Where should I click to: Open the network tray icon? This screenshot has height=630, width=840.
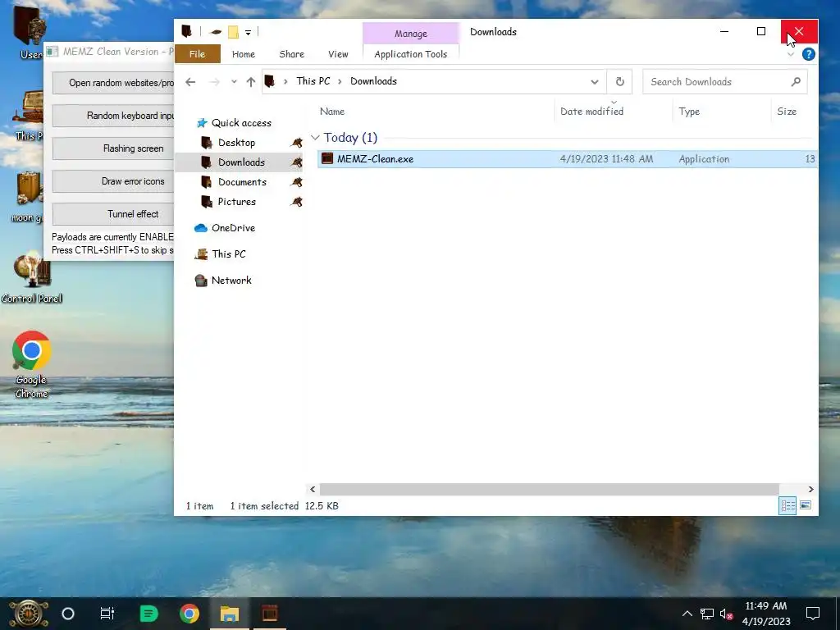point(707,614)
